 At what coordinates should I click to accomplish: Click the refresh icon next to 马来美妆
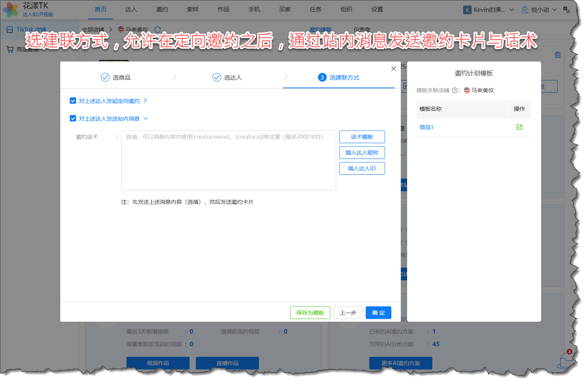[x=158, y=30]
